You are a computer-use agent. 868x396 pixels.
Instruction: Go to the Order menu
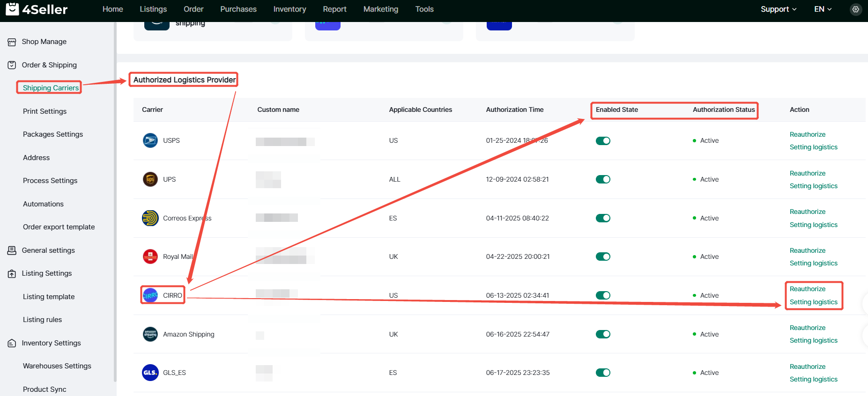coord(193,9)
